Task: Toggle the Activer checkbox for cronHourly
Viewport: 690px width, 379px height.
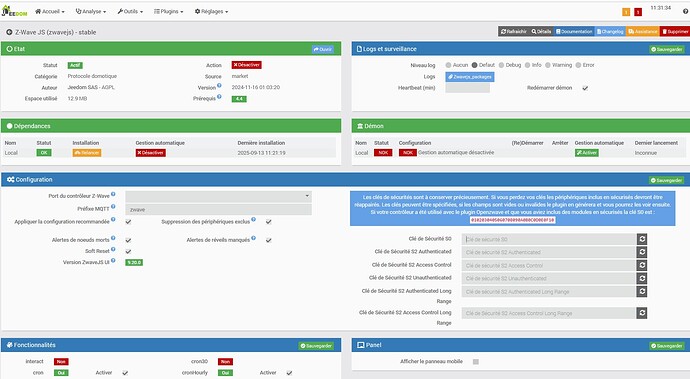Action: [x=289, y=373]
